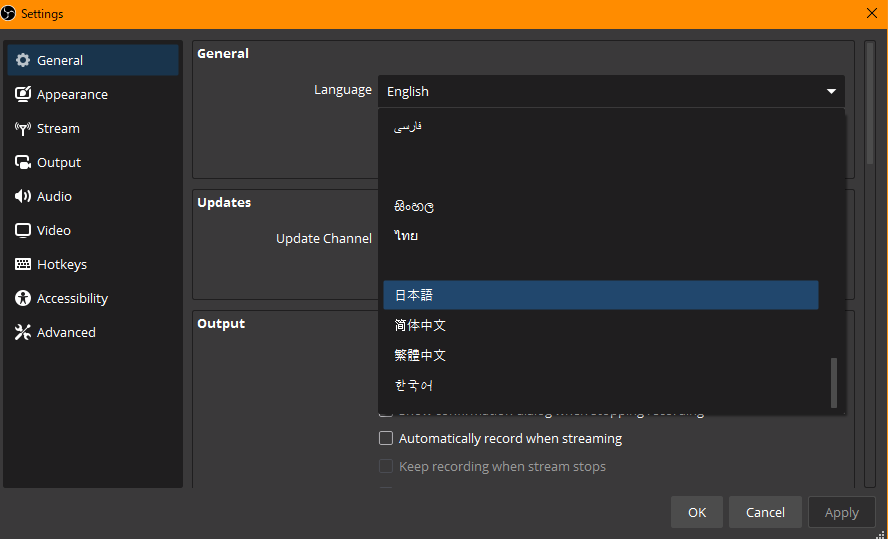Click the Accessibility icon in sidebar
The height and width of the screenshot is (539, 888).
[23, 298]
